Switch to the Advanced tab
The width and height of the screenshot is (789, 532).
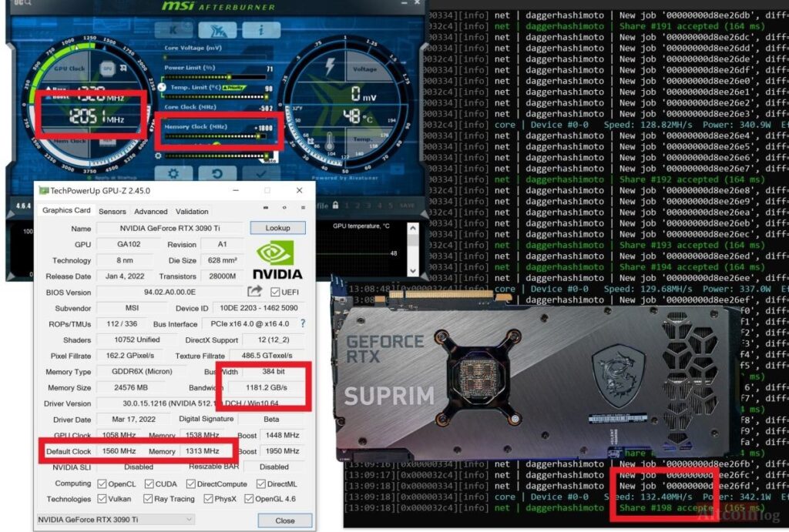pyautogui.click(x=150, y=211)
